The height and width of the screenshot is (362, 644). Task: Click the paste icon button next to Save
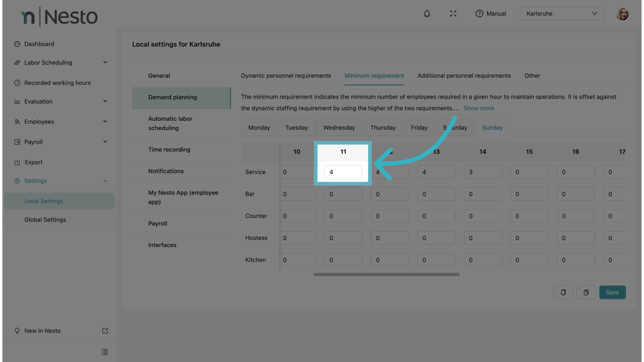[586, 292]
